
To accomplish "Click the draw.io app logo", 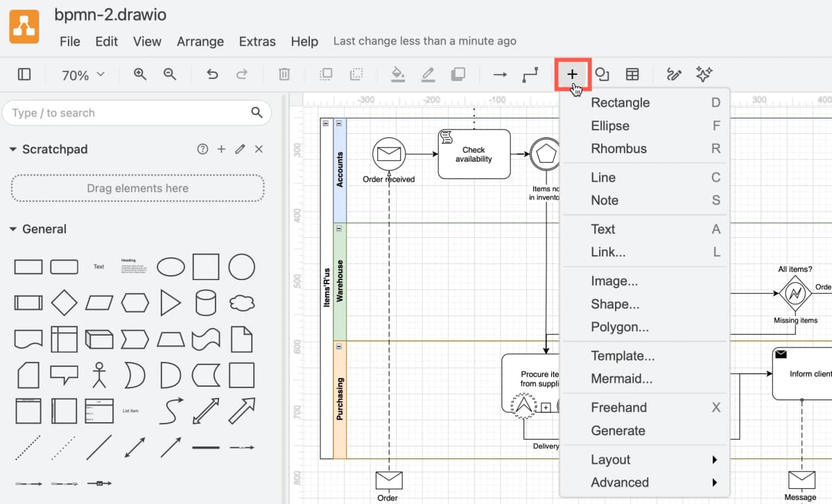I will [24, 28].
